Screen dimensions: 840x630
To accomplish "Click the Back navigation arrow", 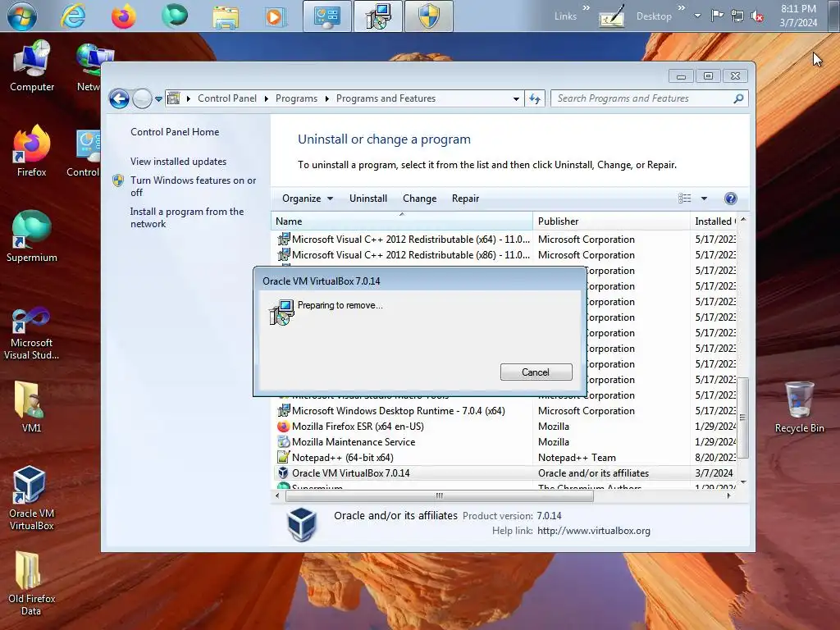I will click(119, 98).
